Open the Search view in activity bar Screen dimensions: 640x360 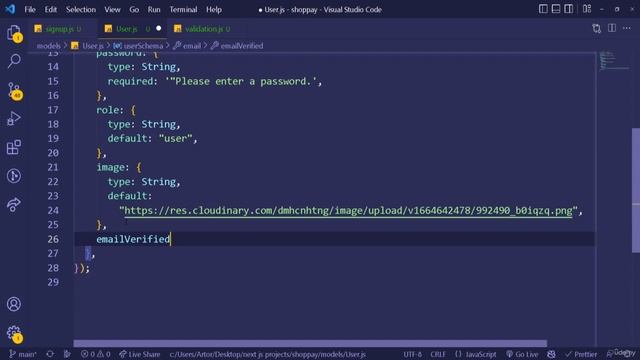click(14, 61)
